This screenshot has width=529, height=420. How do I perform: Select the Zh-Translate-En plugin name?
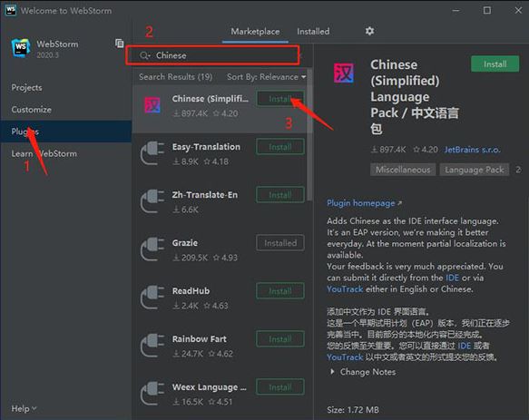(205, 195)
